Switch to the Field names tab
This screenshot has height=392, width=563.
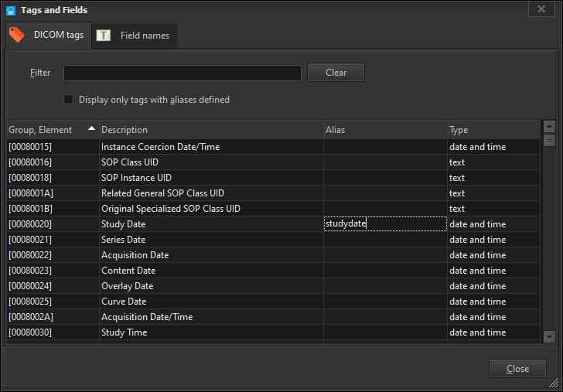point(136,36)
